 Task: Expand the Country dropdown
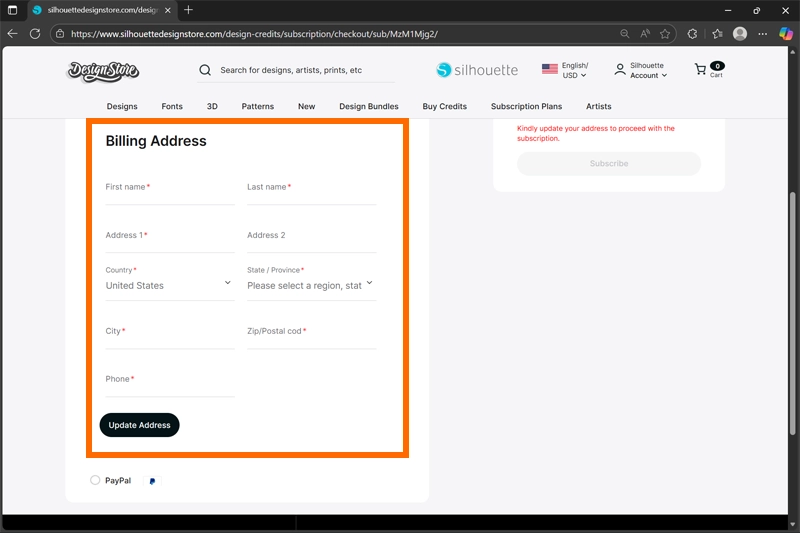[x=170, y=285]
